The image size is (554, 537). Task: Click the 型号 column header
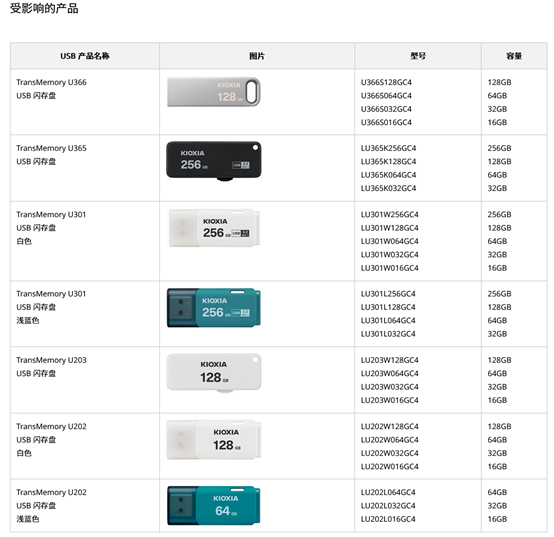[418, 56]
